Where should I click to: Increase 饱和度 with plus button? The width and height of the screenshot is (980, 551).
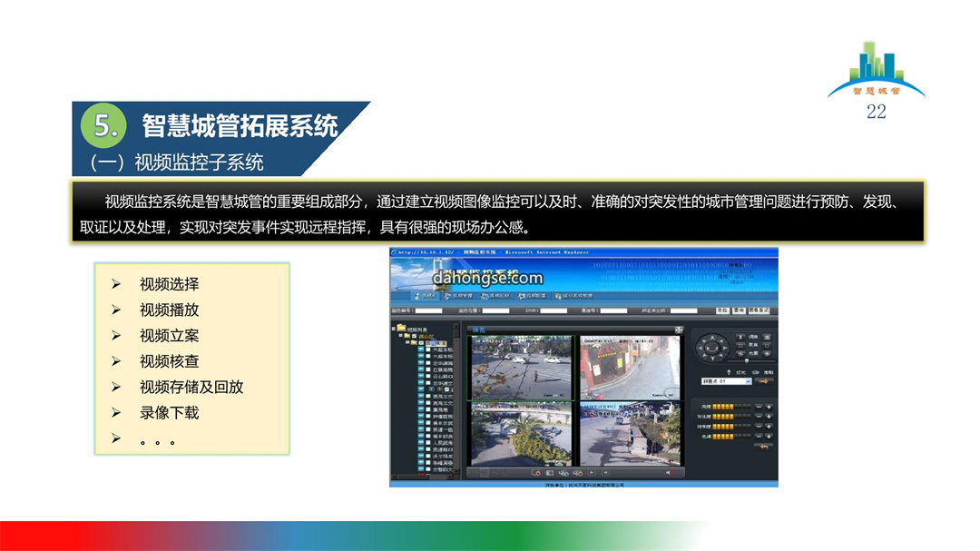pyautogui.click(x=769, y=427)
